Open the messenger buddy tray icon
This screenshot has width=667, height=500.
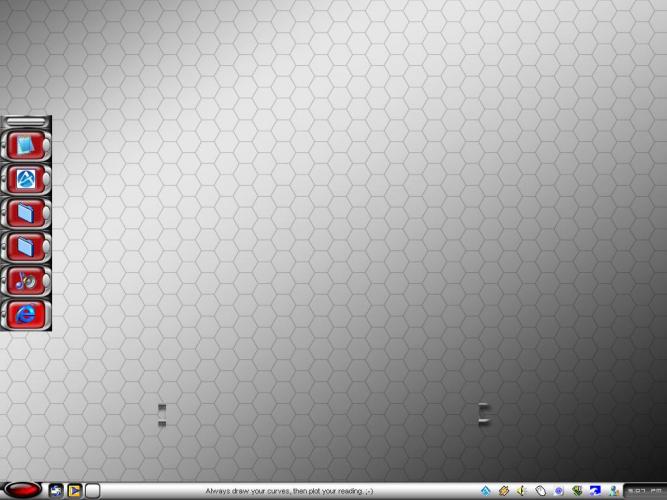pos(611,491)
